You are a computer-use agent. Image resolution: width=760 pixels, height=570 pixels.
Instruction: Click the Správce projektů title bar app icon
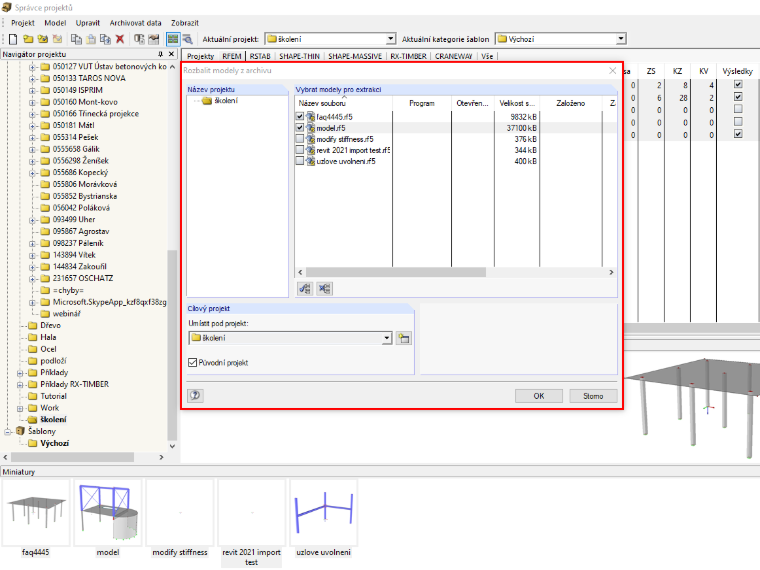(7, 7)
